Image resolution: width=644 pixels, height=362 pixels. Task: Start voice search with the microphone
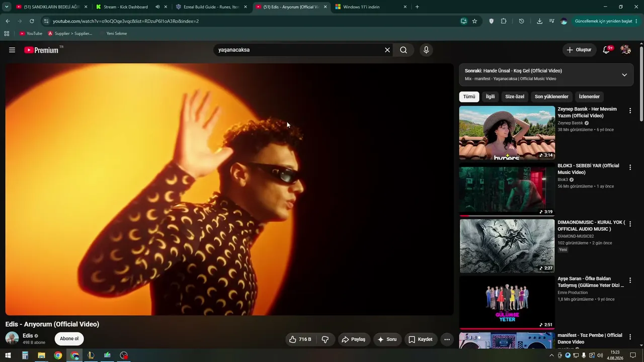coord(426,50)
